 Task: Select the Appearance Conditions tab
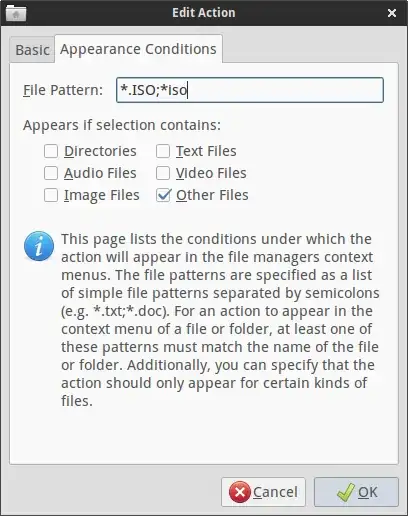138,49
